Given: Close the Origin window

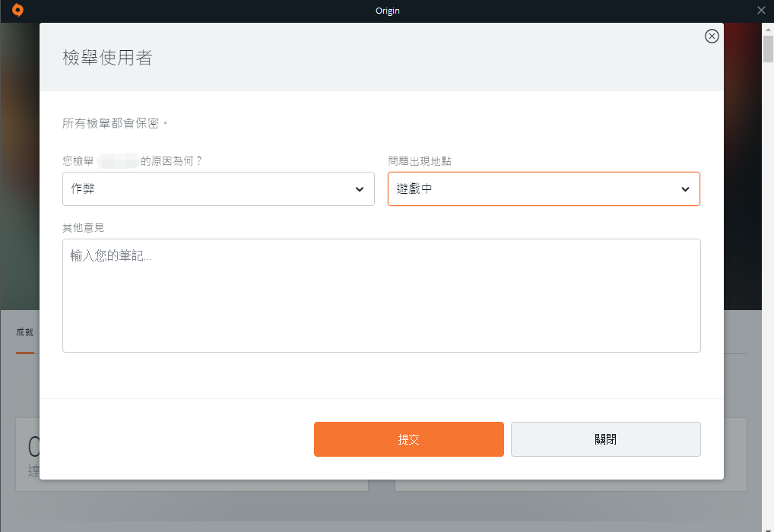Looking at the screenshot, I should [761, 11].
